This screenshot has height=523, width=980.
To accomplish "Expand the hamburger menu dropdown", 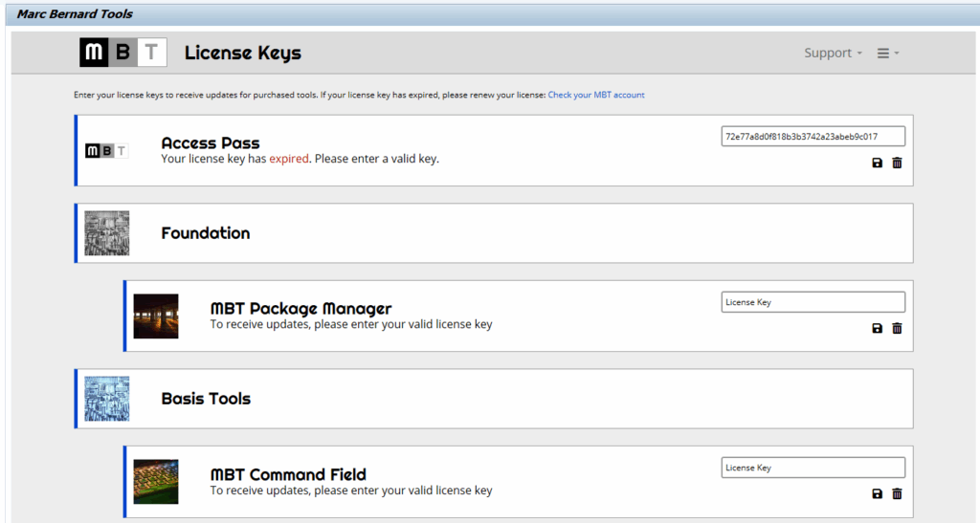I will (x=888, y=54).
